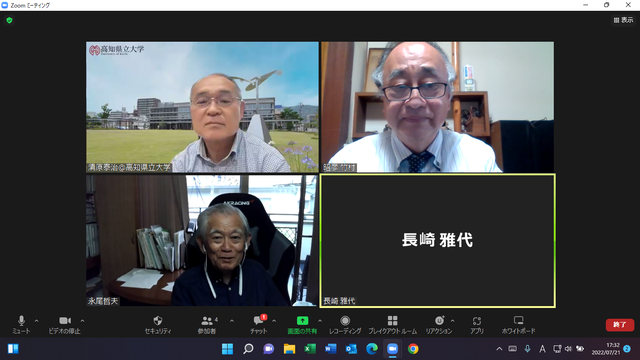
Task: Click the touch keyboard tray icon
Action: (x=513, y=349)
